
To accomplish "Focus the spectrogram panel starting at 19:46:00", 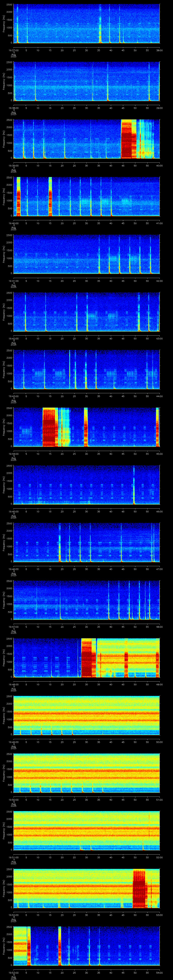I will pyautogui.click(x=86, y=543).
